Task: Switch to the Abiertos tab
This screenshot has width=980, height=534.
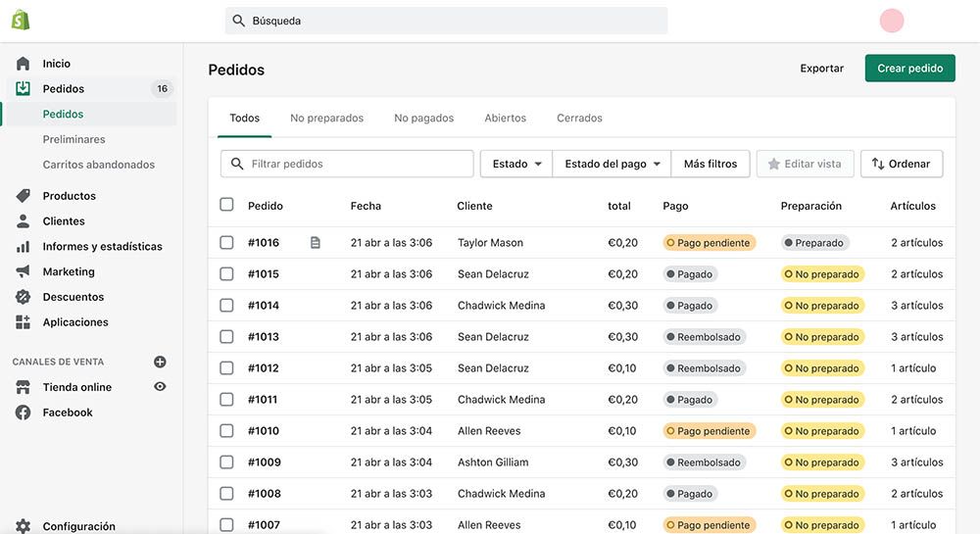Action: click(x=505, y=118)
